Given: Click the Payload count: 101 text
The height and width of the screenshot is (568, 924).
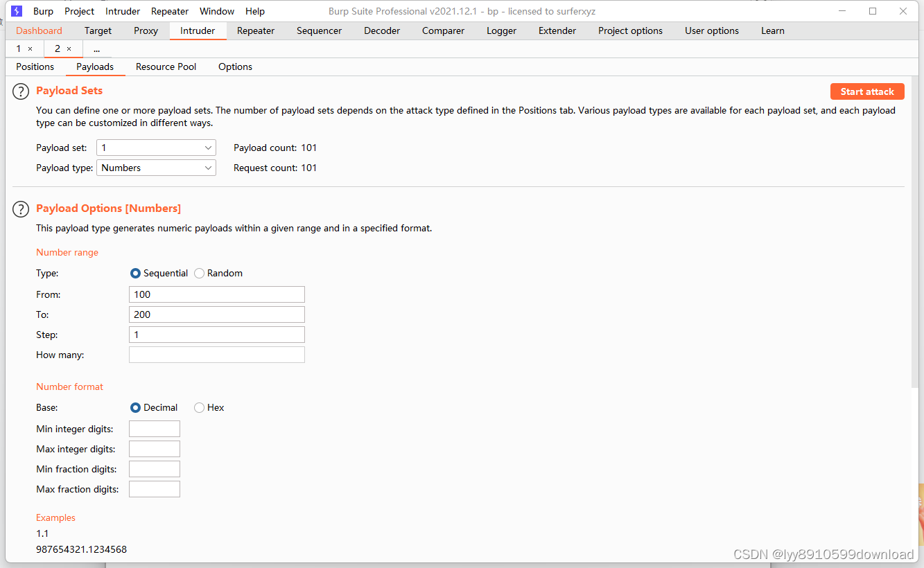Looking at the screenshot, I should pos(275,148).
